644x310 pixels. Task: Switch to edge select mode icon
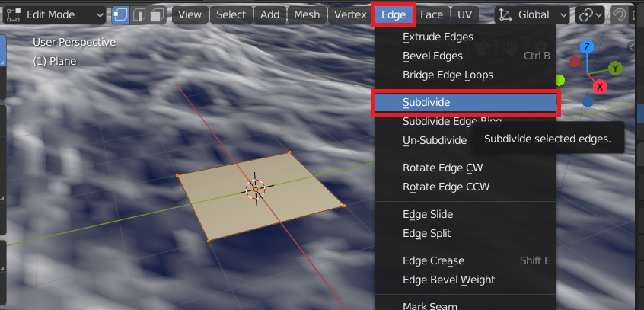[x=139, y=14]
